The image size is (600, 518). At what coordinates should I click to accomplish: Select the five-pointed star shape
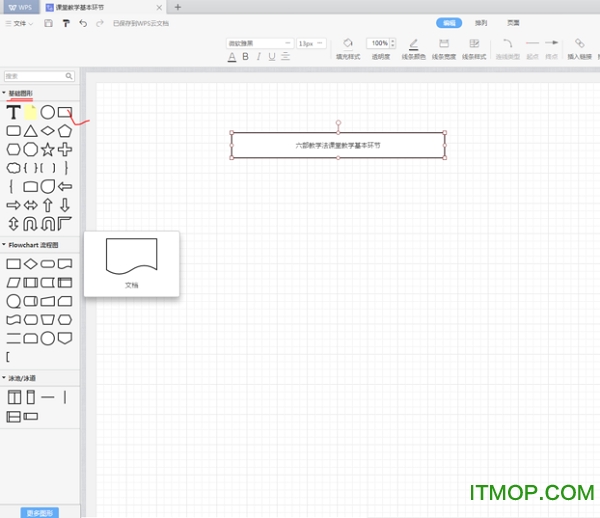click(47, 149)
